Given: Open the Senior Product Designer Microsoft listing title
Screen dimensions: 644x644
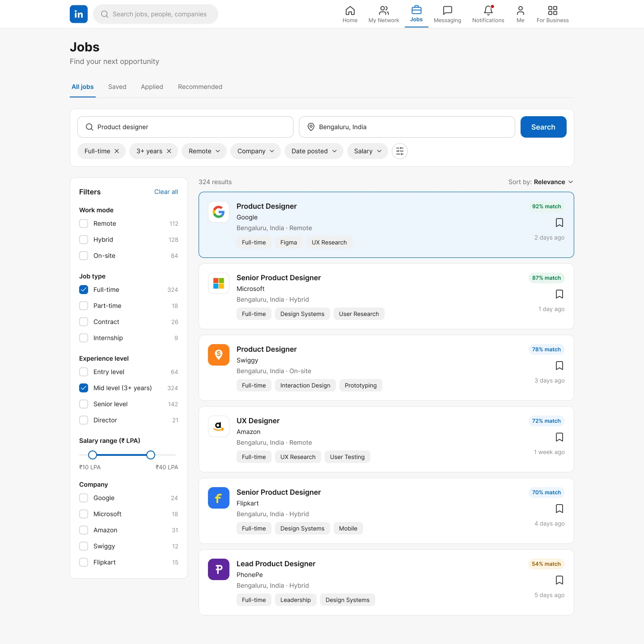Looking at the screenshot, I should coord(279,278).
